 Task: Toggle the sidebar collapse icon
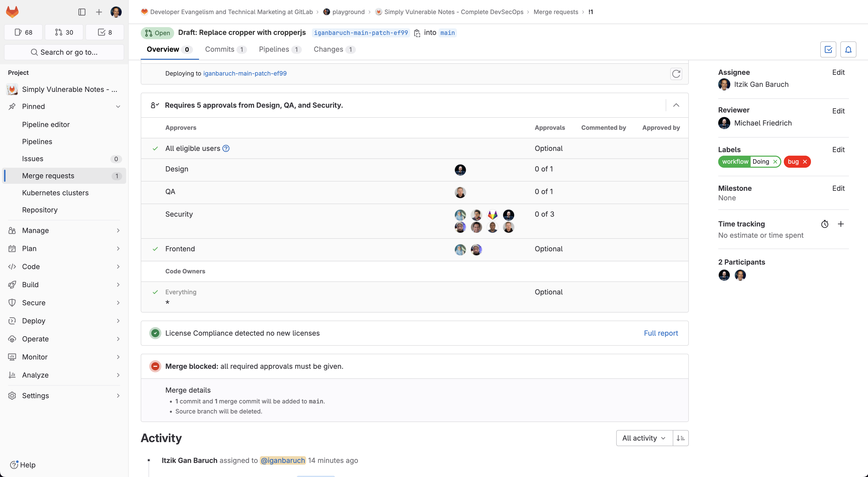tap(82, 12)
